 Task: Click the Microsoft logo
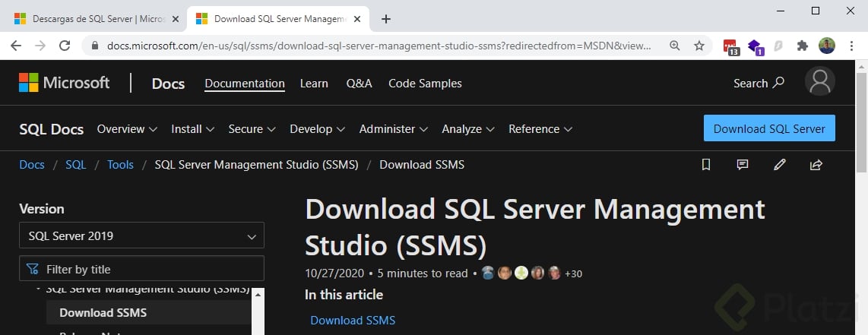pyautogui.click(x=64, y=83)
